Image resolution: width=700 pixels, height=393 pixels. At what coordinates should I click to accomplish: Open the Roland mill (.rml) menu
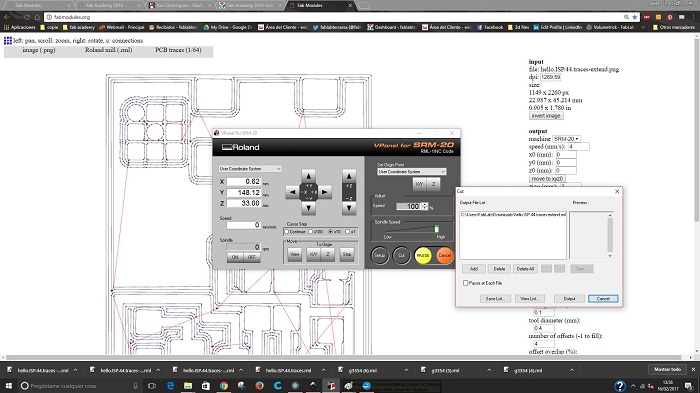click(x=108, y=50)
